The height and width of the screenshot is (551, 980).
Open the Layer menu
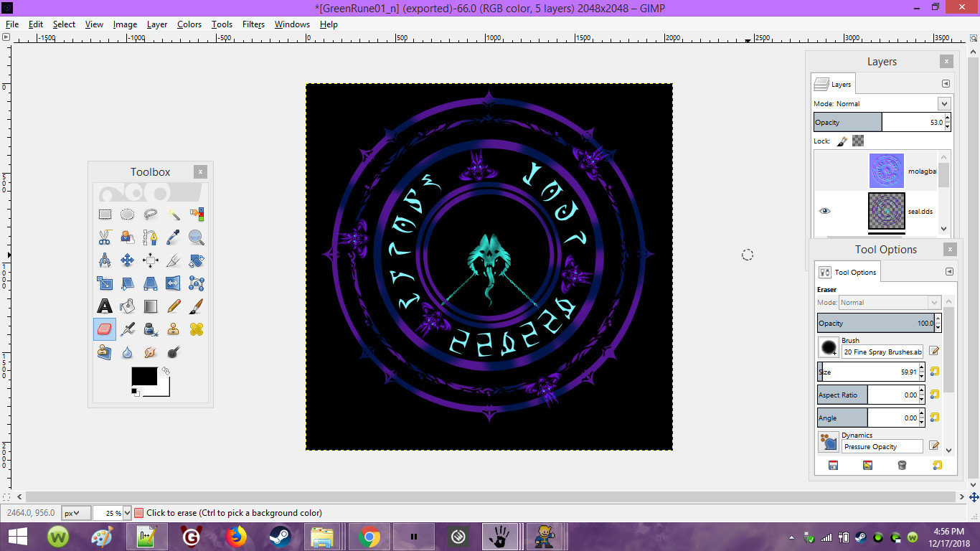[157, 24]
